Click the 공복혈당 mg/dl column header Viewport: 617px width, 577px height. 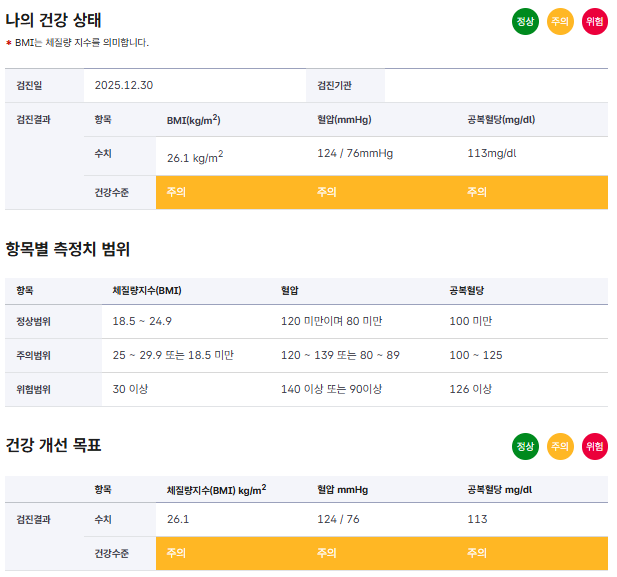[499, 490]
